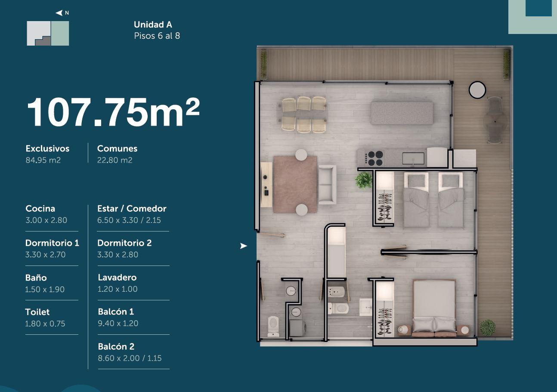Click the twin beds in the upper bedroom
The image size is (557, 392).
(x=433, y=200)
